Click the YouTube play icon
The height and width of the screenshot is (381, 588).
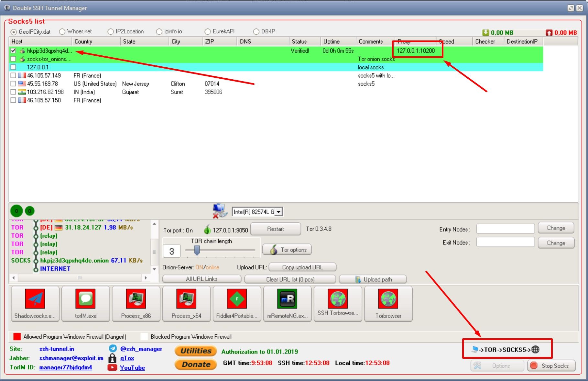pos(112,367)
